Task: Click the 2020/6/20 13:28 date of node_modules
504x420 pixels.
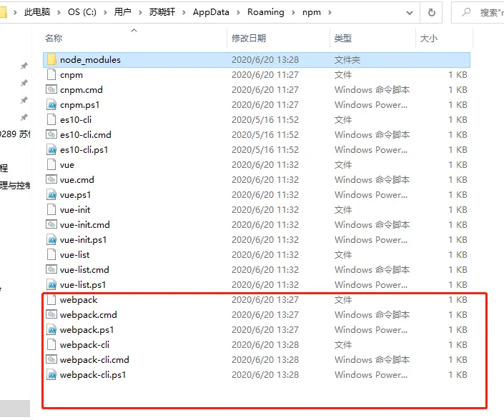Action: click(265, 60)
